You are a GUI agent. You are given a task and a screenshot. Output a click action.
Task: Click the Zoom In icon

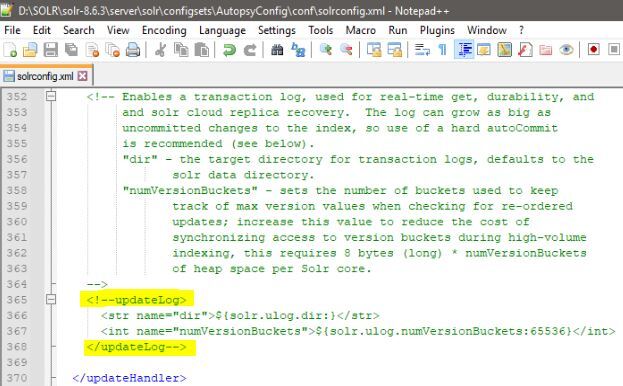[326, 50]
